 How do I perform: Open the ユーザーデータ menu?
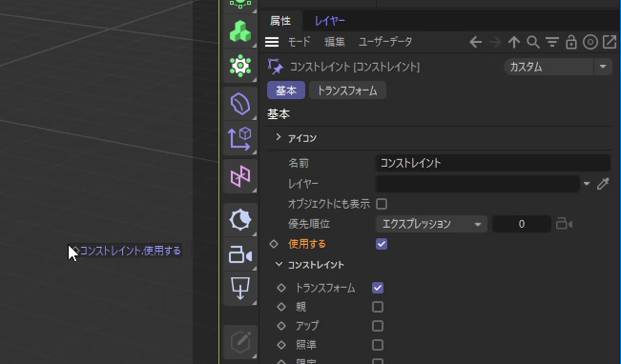(x=385, y=42)
